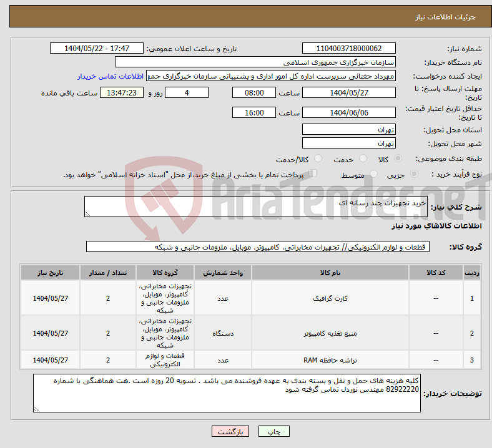Click the دستگاه unit cell in row 2
The image size is (492, 448).
pos(223,333)
